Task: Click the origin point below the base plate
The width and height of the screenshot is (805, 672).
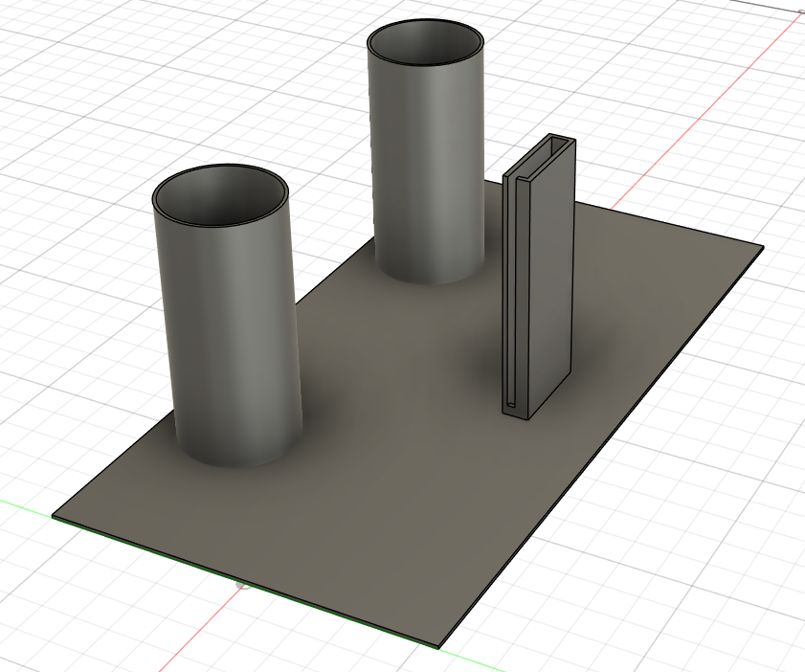Action: 242,583
